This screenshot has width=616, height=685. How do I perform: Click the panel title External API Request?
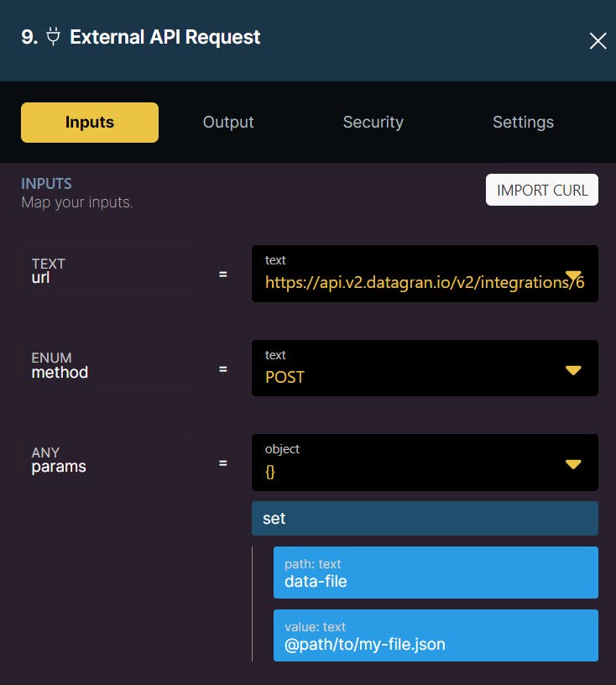tap(165, 38)
